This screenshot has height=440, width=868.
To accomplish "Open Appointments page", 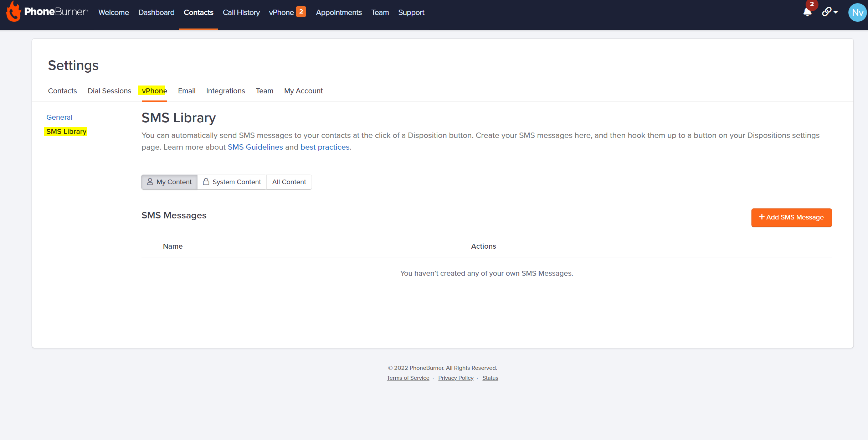I will [339, 12].
